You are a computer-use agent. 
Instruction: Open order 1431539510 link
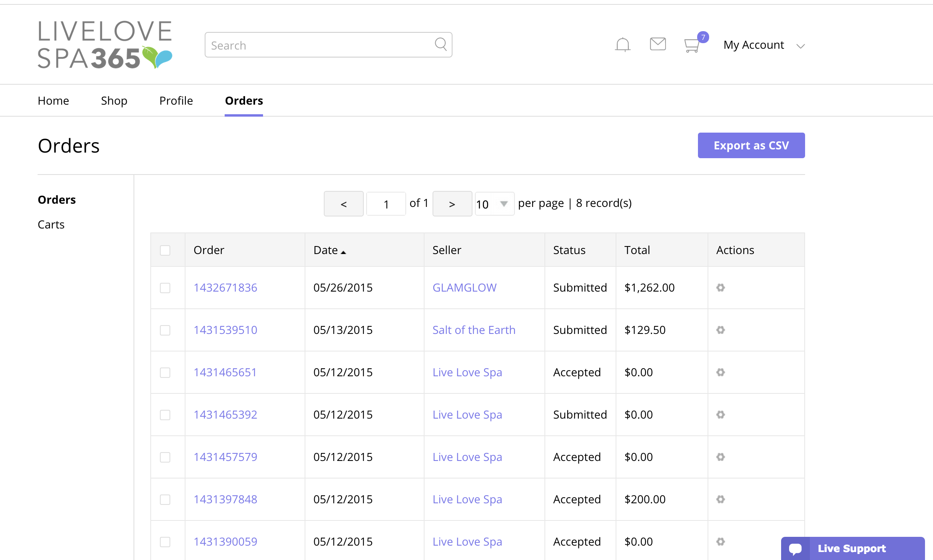tap(225, 330)
